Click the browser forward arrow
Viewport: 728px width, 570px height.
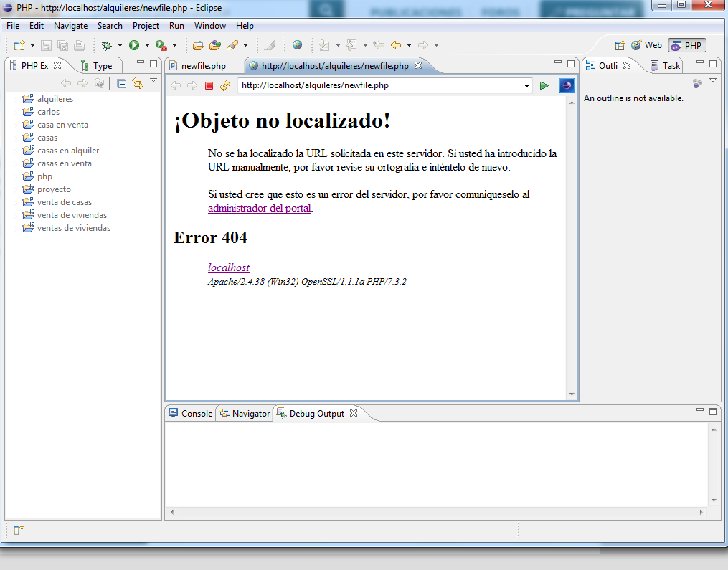coord(192,85)
